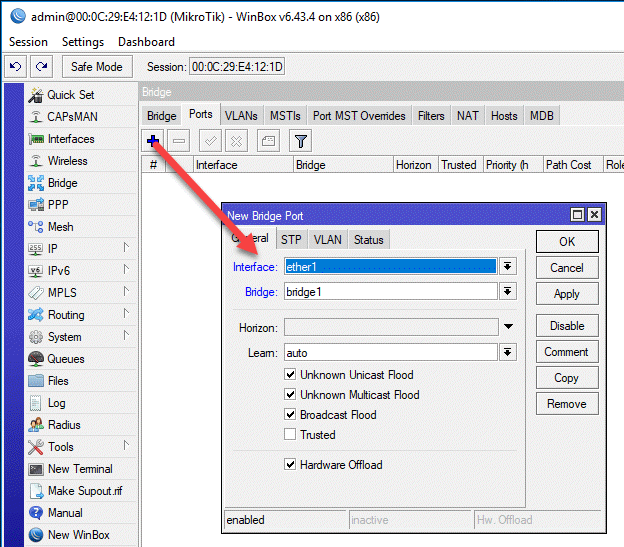624x547 pixels.
Task: Open Log in sidebar
Action: coord(82,403)
